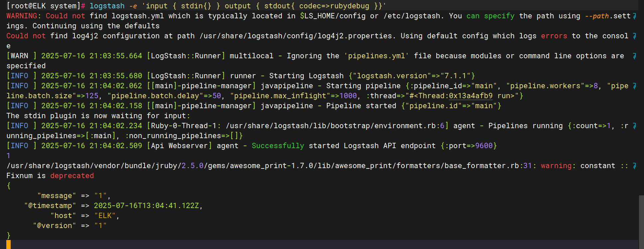This screenshot has width=644, height=249.
Task: Click the '"@timestamp"' key
Action: tap(50, 206)
